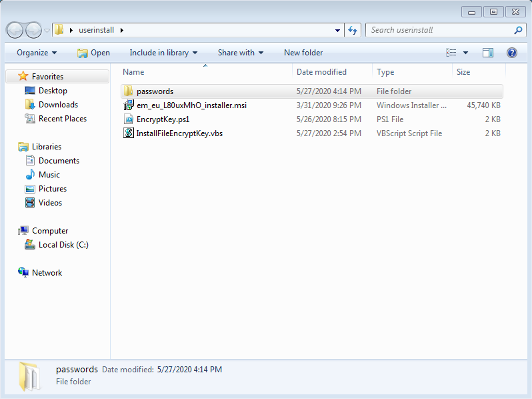Click the Pictures library icon
The image size is (532, 399).
[x=30, y=188]
